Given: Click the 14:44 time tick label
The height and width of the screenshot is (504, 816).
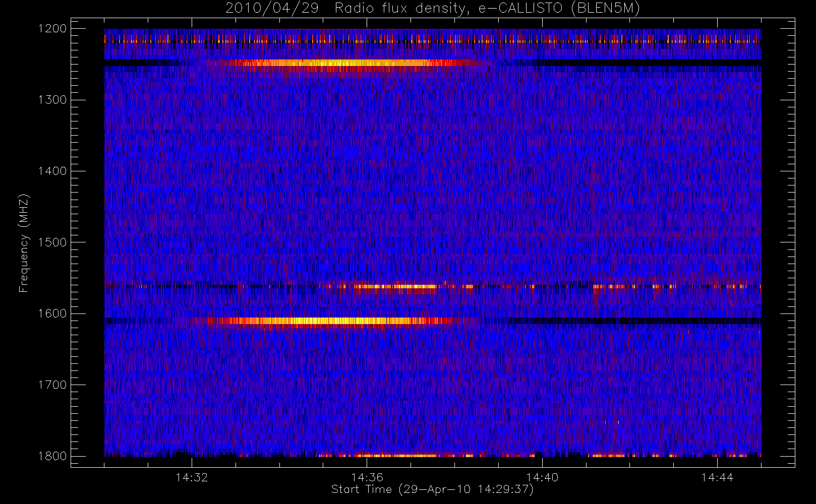Looking at the screenshot, I should coord(717,477).
